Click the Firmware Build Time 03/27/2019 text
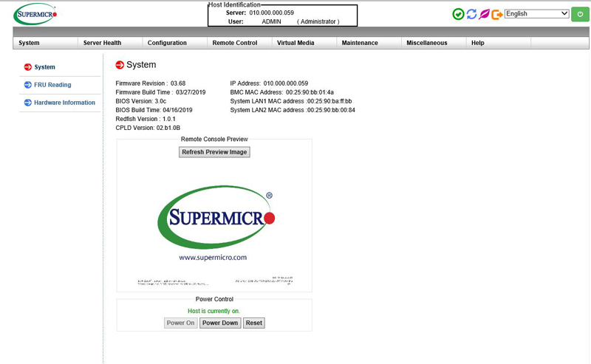Image resolution: width=591 pixels, height=364 pixels. pos(160,92)
